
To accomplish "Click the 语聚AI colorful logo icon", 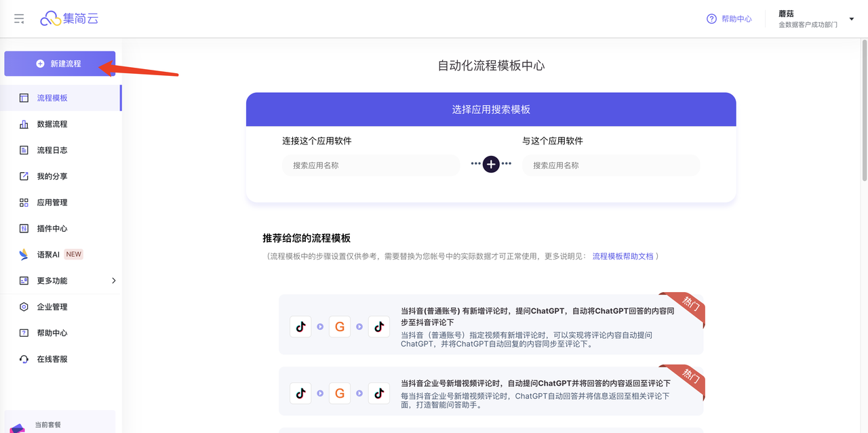I will pos(24,255).
